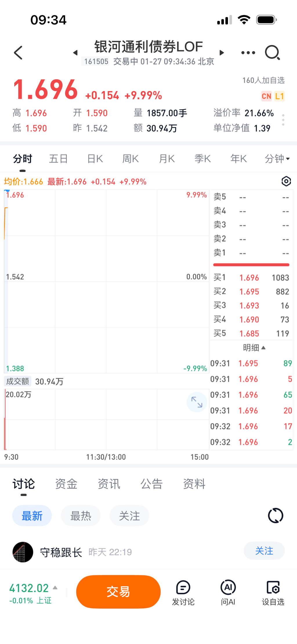Open the 分钟 period dropdown
The image size is (297, 644).
pos(277,159)
